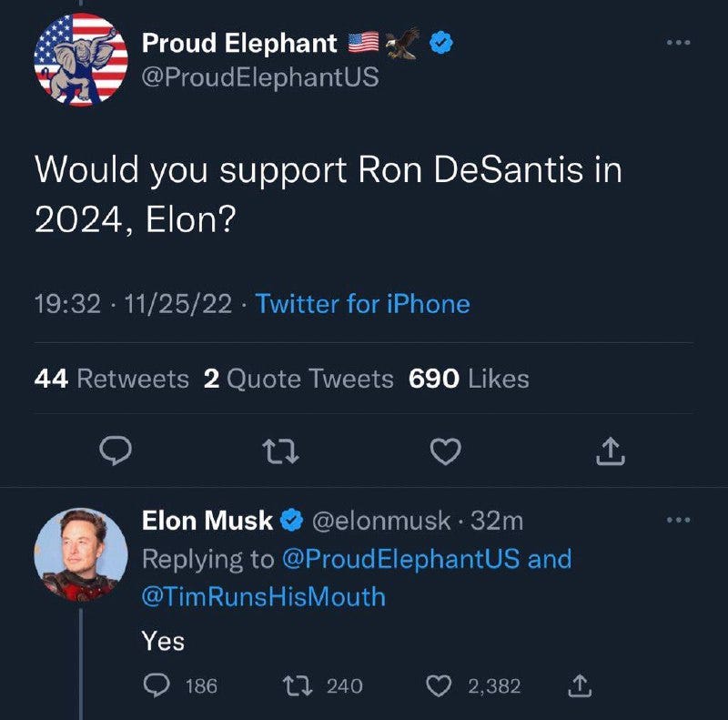Screen dimensions: 728x720
Task: Retweet the Proud Elephant tweet
Action: pyautogui.click(x=280, y=452)
